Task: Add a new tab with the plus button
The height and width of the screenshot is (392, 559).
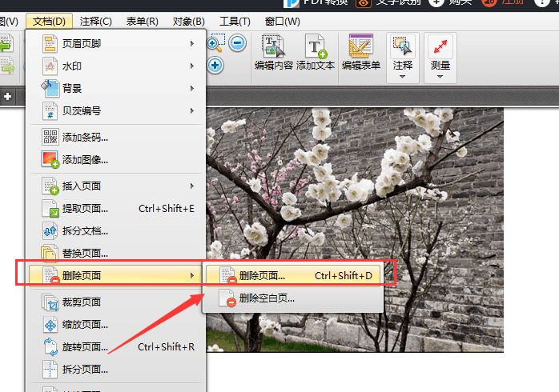Action: tap(7, 96)
